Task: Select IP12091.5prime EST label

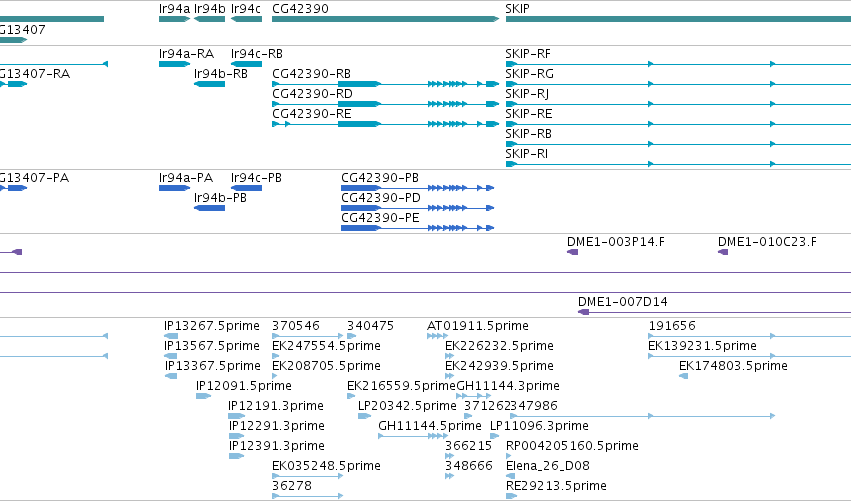Action: (x=244, y=386)
